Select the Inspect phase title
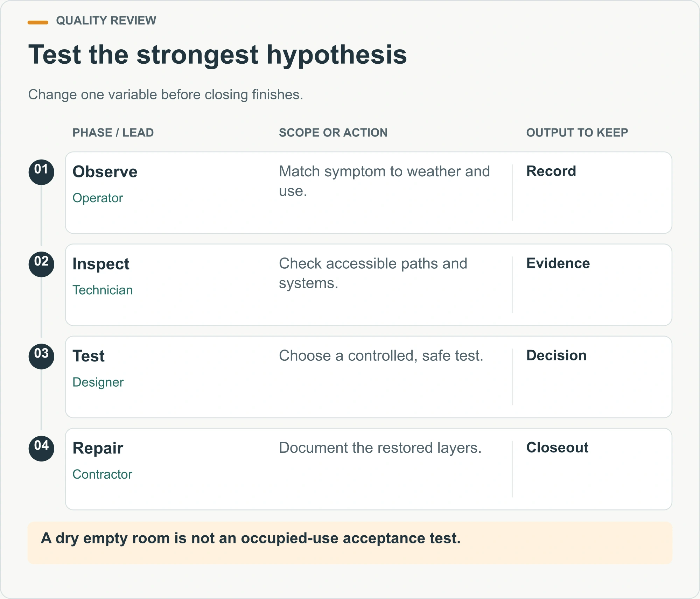This screenshot has width=700, height=599. click(x=101, y=264)
